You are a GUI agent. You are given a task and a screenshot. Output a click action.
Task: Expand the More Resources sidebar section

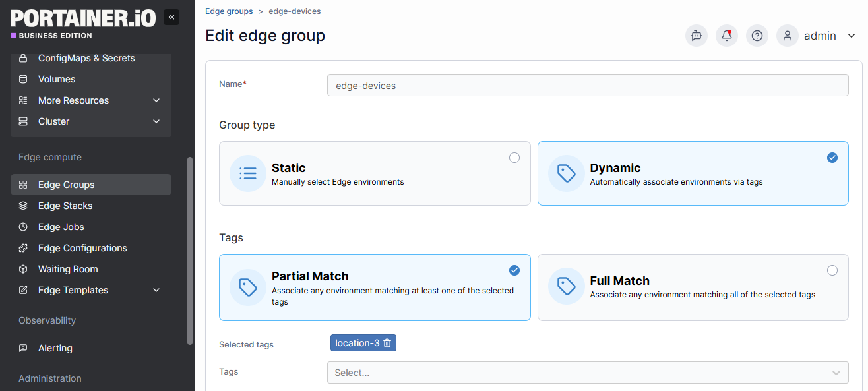pos(156,100)
